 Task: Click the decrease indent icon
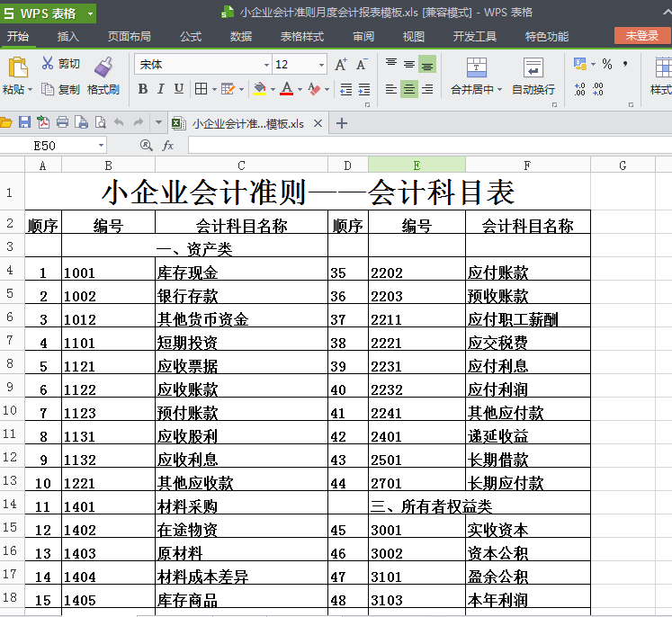pyautogui.click(x=345, y=89)
